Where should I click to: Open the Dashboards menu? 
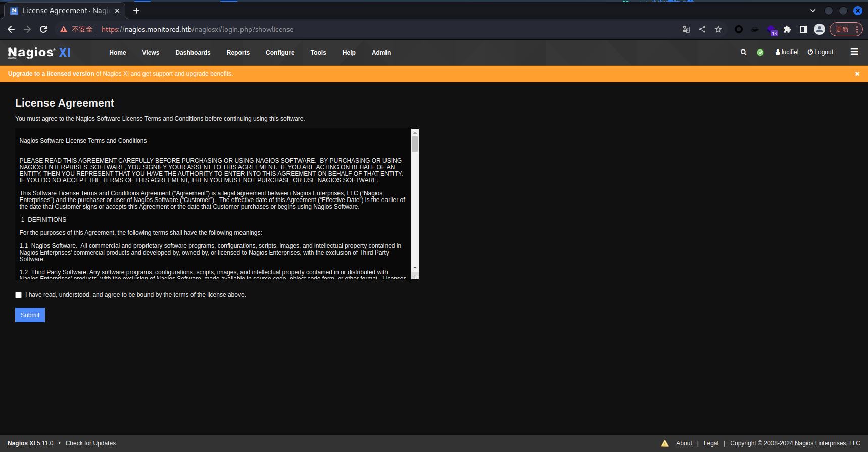(193, 53)
